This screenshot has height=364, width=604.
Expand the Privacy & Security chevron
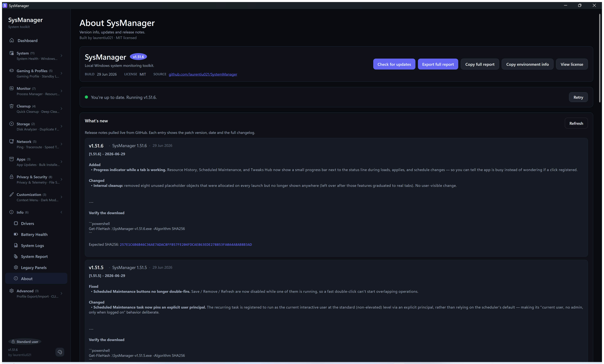pos(62,179)
